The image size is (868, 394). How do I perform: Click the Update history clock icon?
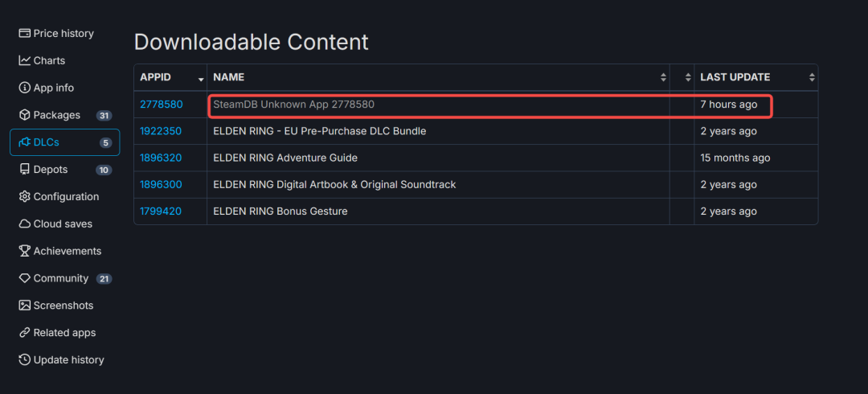click(24, 359)
